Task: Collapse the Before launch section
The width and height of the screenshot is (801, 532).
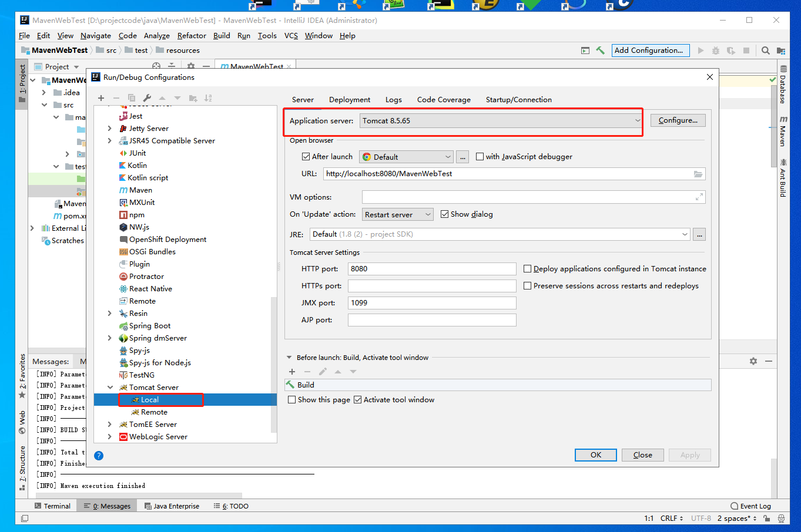Action: coord(289,358)
